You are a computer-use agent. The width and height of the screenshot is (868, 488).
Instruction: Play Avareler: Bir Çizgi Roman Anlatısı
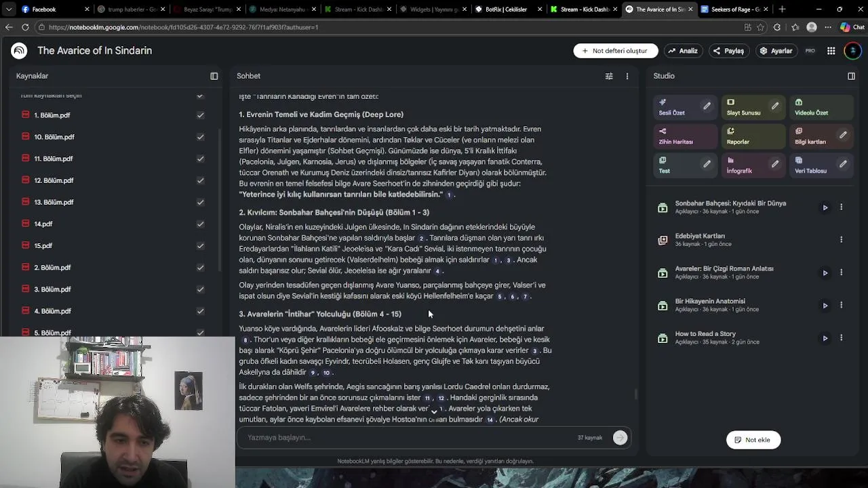click(x=825, y=272)
